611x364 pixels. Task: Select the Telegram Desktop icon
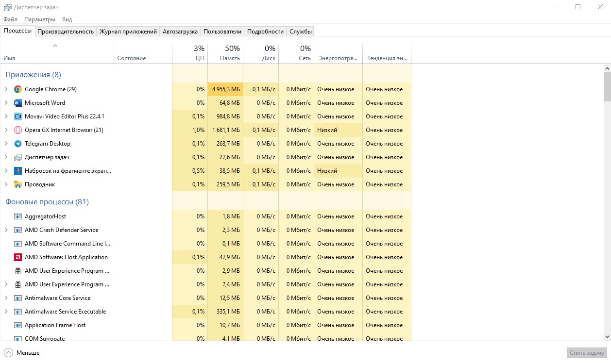click(18, 144)
